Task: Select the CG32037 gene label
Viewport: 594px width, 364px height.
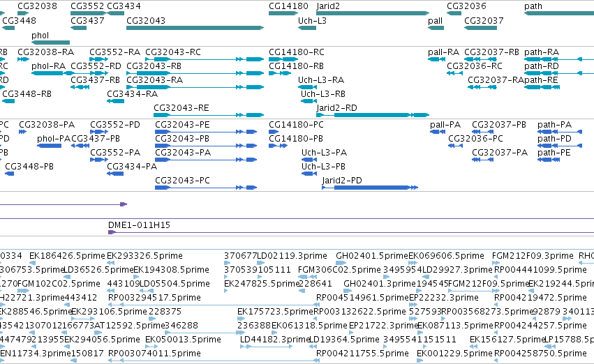Action: click(484, 20)
